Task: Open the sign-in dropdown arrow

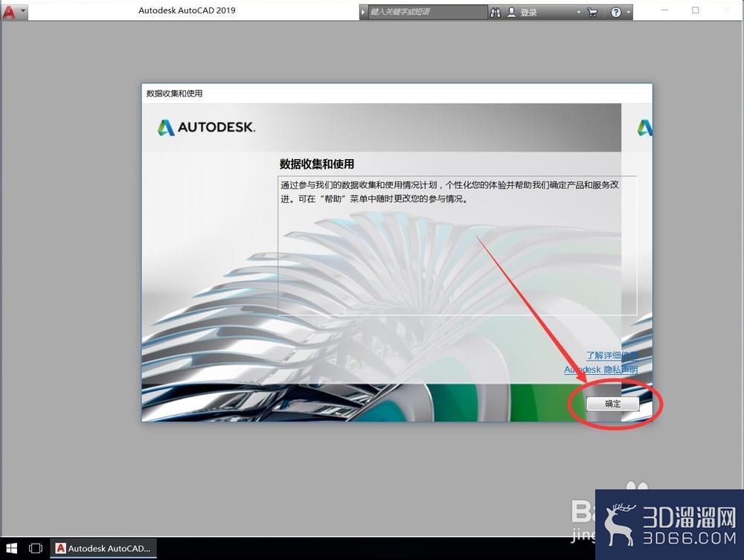Action: click(x=578, y=13)
